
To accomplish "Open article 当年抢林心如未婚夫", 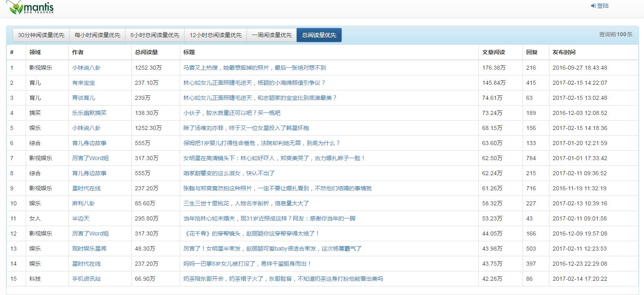I will pos(269,218).
